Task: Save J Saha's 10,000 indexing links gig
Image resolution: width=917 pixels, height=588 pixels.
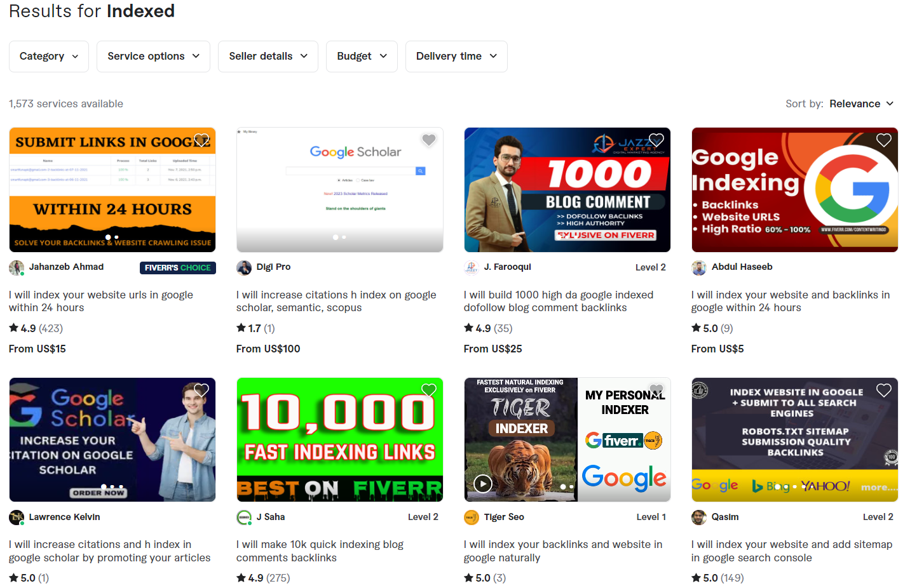Action: point(429,391)
